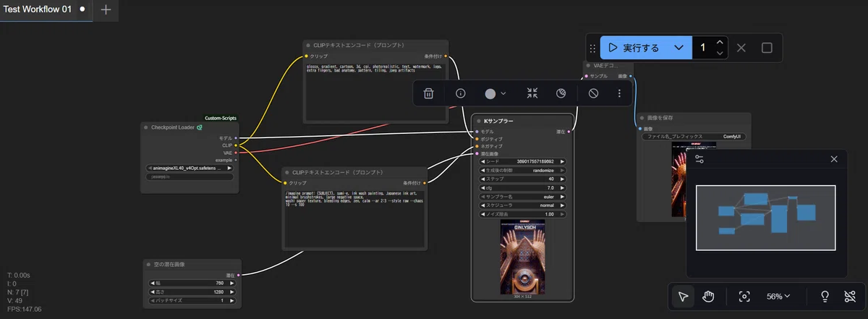Collapse VAEデコード node title dot
The image size is (868, 319).
[587, 65]
